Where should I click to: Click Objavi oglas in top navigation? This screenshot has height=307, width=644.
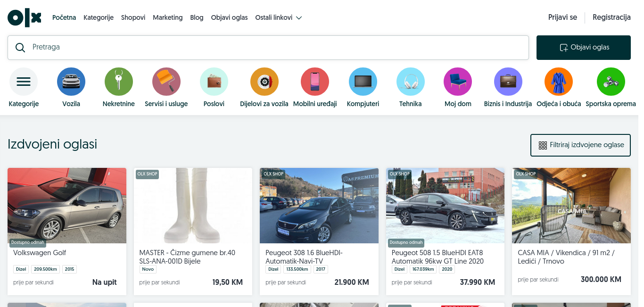tap(229, 17)
